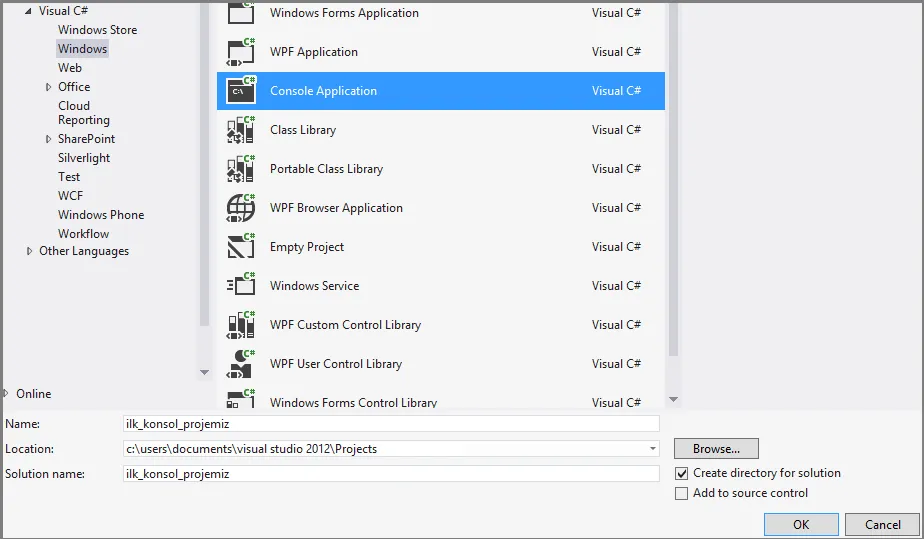Expand the Office tree node
The image size is (924, 539).
point(48,87)
